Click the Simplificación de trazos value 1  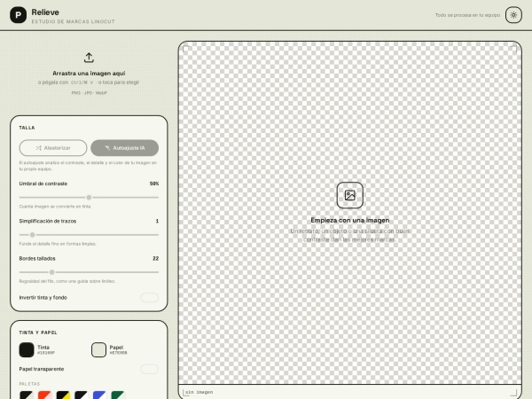157,221
